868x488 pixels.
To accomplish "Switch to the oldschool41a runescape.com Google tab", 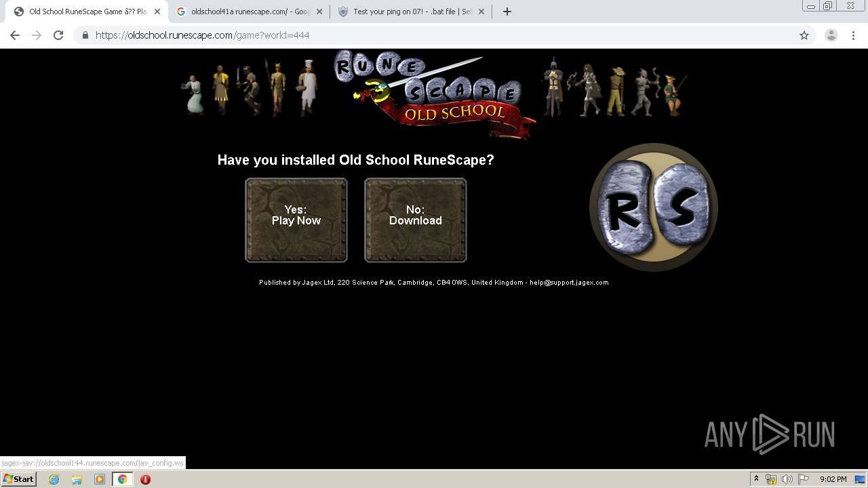I will click(x=249, y=12).
